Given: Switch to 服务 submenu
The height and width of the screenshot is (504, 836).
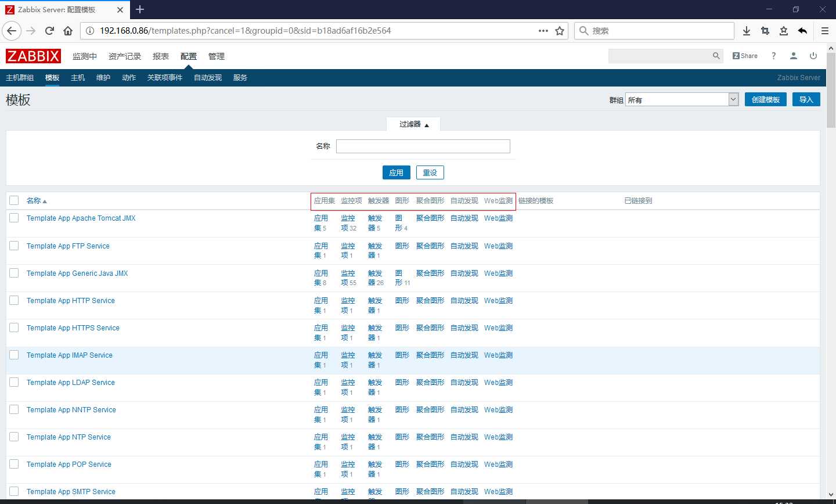Looking at the screenshot, I should coord(240,78).
